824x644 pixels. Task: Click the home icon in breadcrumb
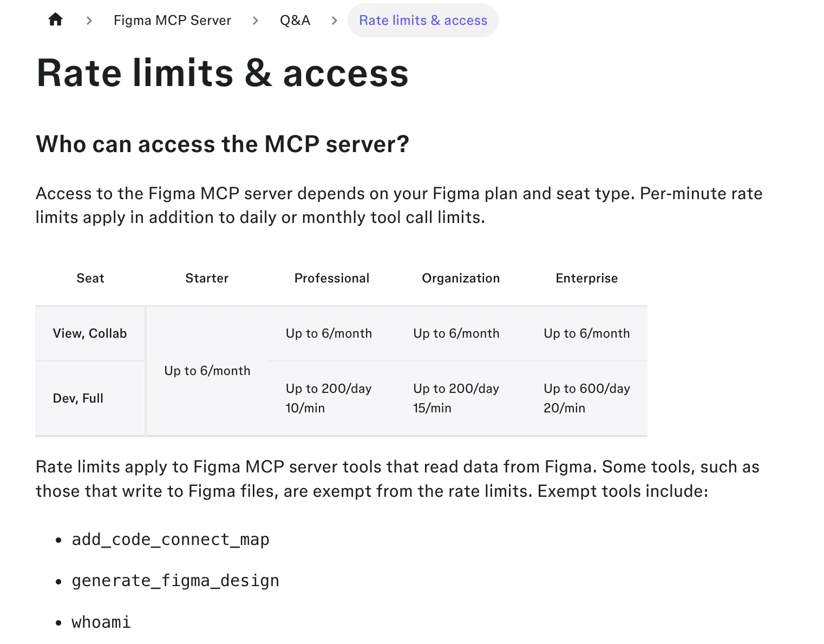click(55, 20)
